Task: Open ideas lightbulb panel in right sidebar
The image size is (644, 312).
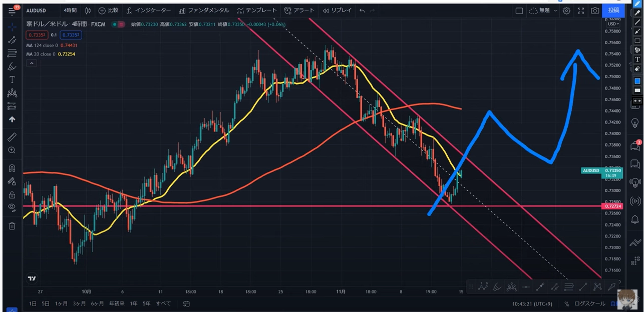Action: point(635,122)
